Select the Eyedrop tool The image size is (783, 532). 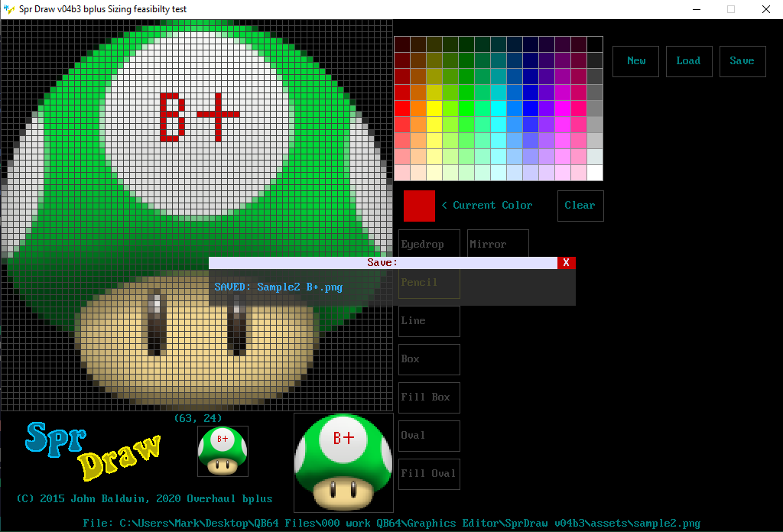click(429, 244)
